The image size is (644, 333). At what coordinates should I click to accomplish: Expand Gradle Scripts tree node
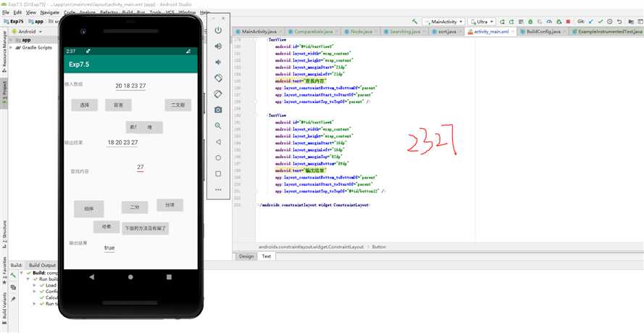12,48
